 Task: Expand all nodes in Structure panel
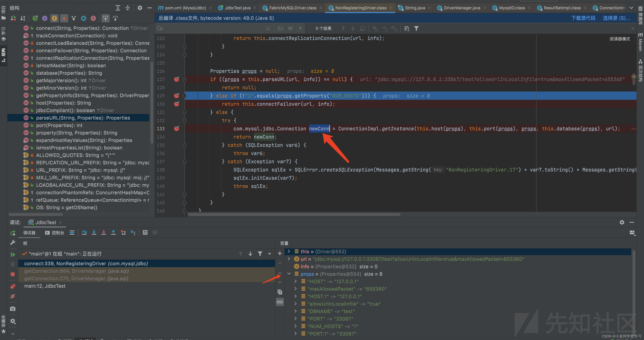pyautogui.click(x=118, y=8)
